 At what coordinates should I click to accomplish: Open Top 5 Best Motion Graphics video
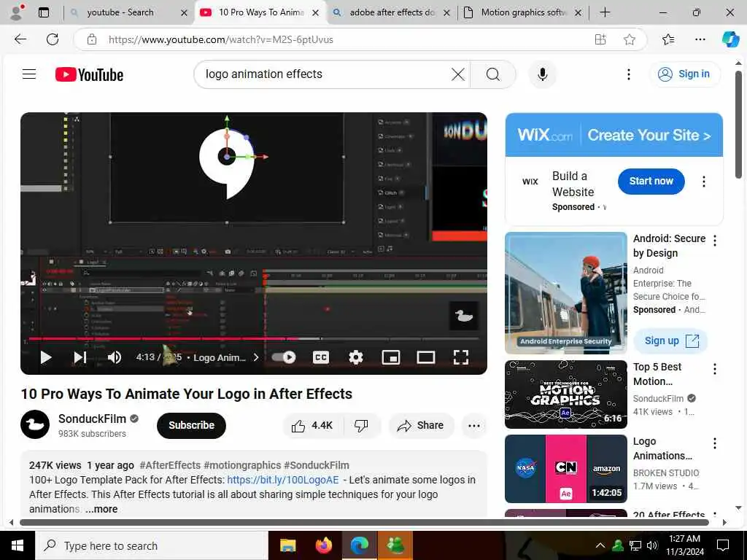(x=565, y=394)
